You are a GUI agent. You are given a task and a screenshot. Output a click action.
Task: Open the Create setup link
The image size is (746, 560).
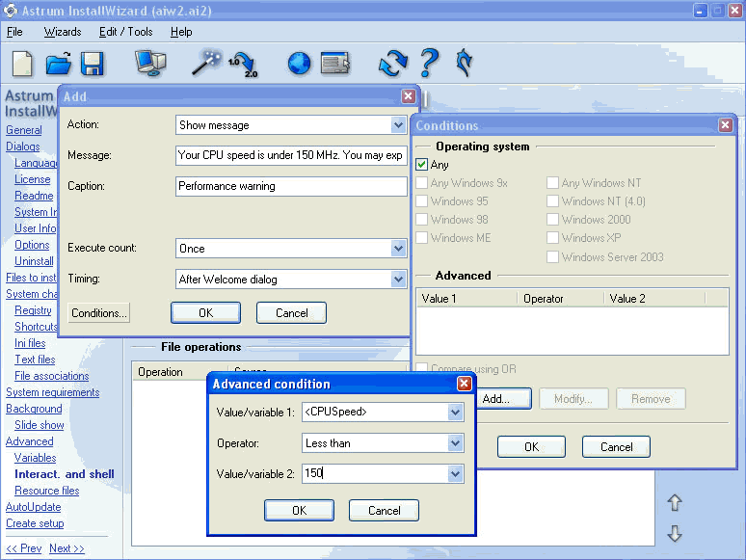click(x=35, y=523)
